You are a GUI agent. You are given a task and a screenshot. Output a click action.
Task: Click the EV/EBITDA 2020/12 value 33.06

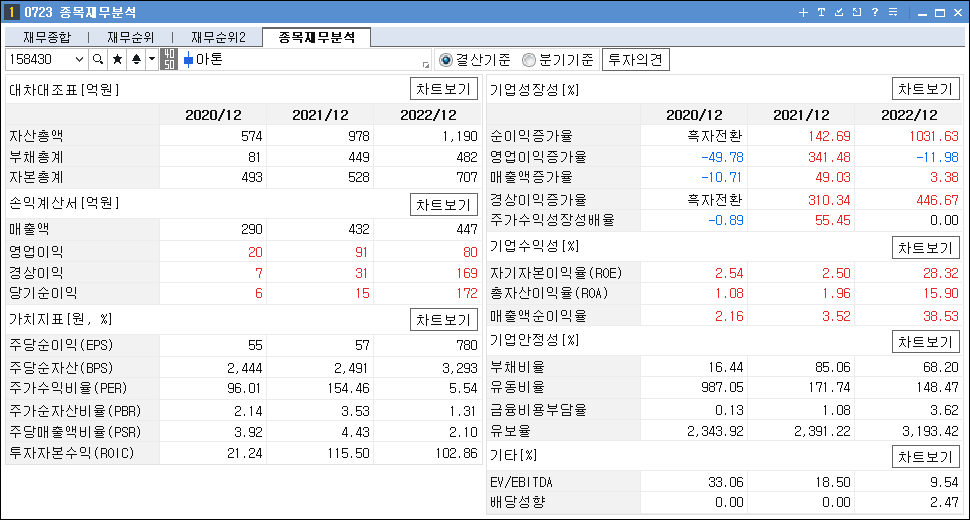click(726, 482)
